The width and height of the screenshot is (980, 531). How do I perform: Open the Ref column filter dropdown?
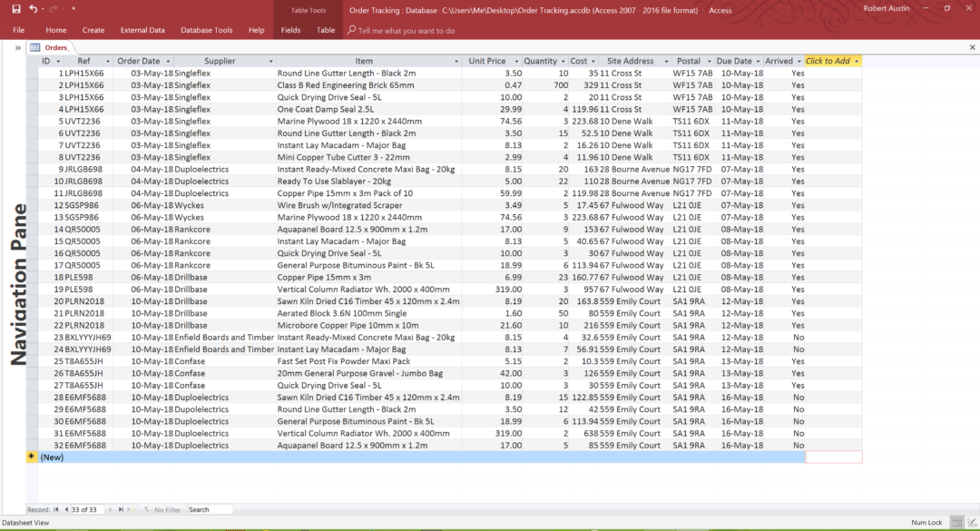[107, 62]
